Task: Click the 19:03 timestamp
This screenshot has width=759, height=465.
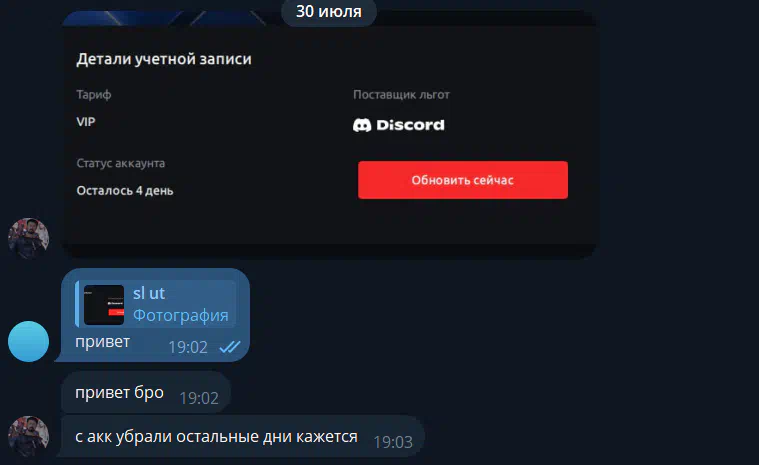Action: (393, 442)
